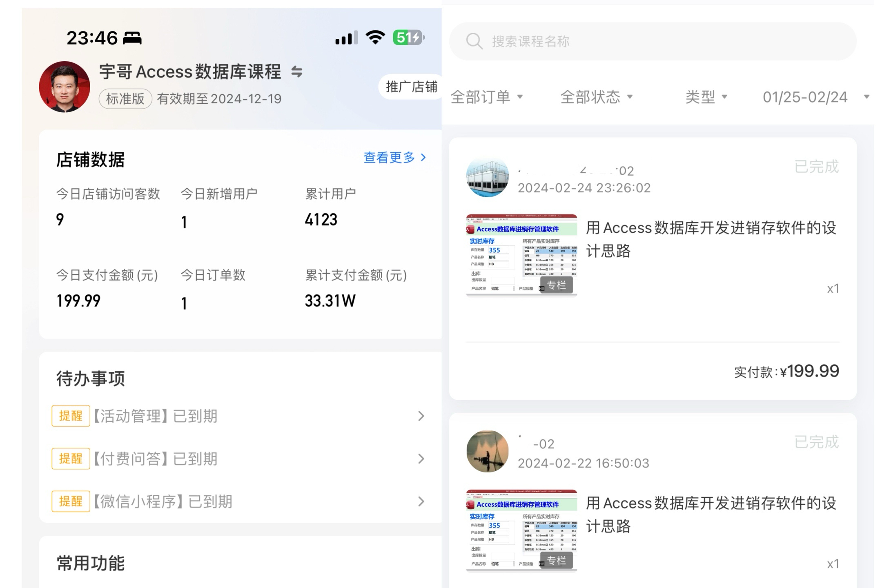Tap 有效期至 2024-12-19 text
The width and height of the screenshot is (882, 588).
click(x=219, y=99)
